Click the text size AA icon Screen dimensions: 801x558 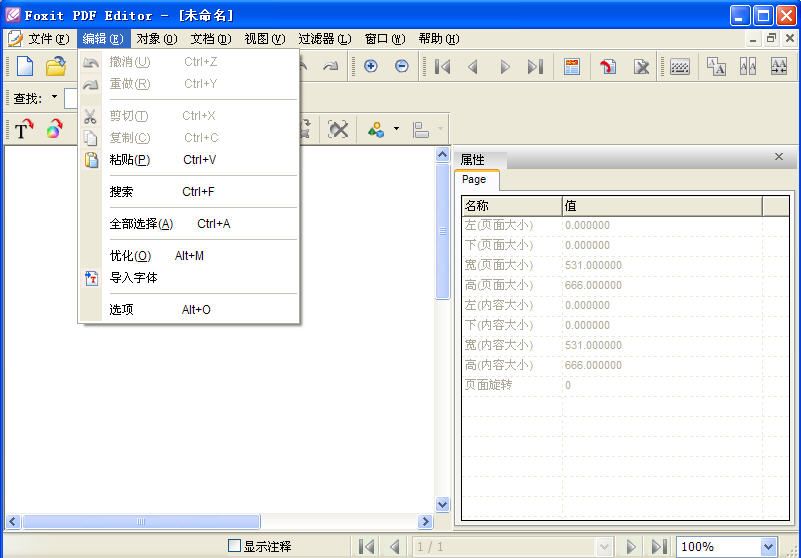point(716,66)
